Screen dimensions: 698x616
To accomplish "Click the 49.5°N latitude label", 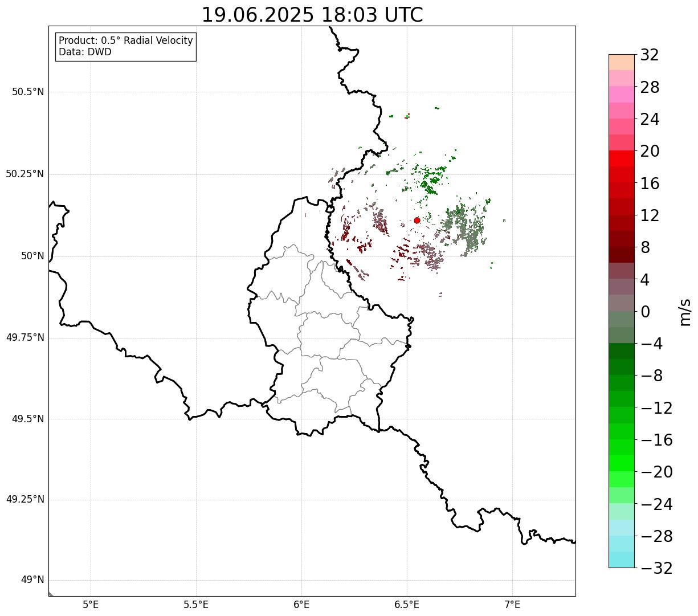I will [28, 419].
